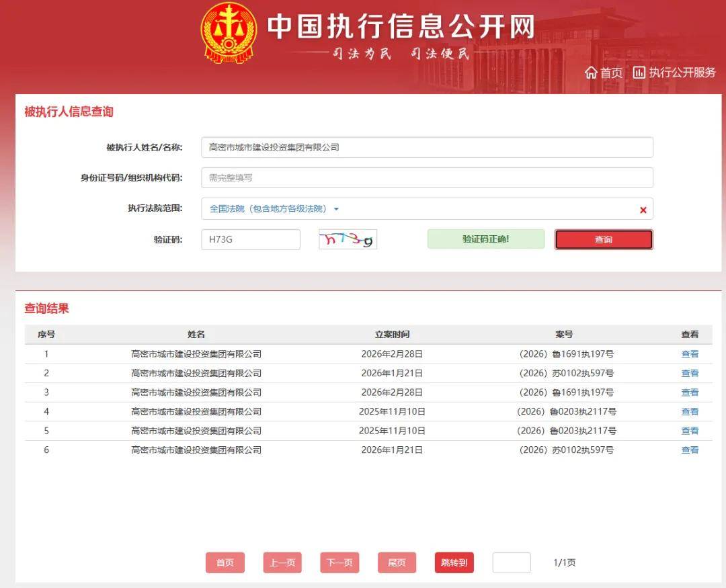Click the captcha image to refresh it

pos(348,239)
